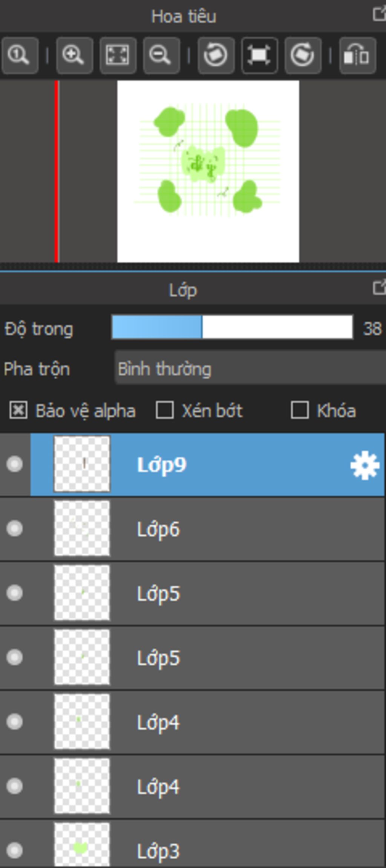The image size is (386, 868).
Task: Click the navigator canvas preview
Action: pyautogui.click(x=208, y=171)
